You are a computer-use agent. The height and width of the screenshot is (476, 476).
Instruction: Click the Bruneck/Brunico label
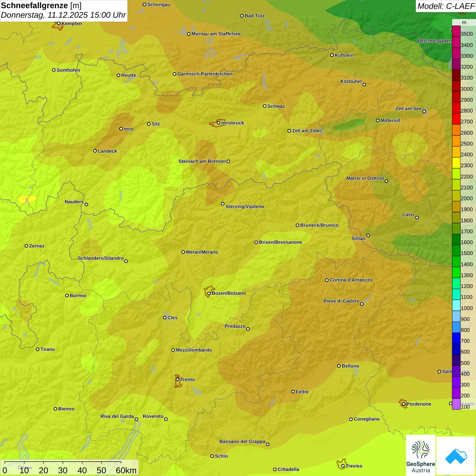point(319,225)
